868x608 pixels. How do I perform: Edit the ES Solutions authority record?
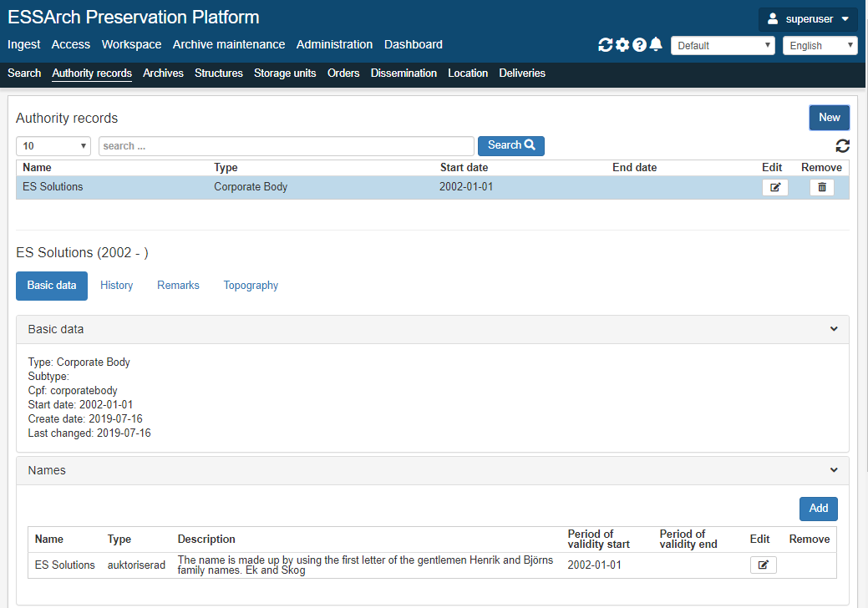point(775,188)
